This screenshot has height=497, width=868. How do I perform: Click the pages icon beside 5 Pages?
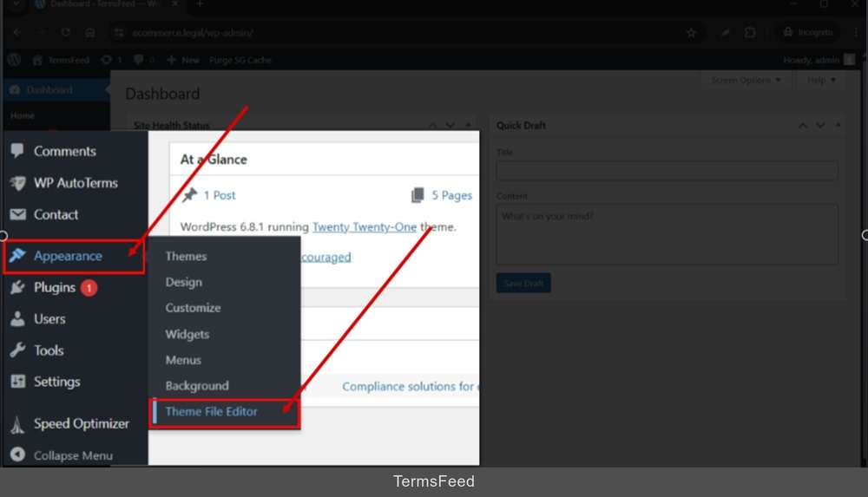click(418, 195)
